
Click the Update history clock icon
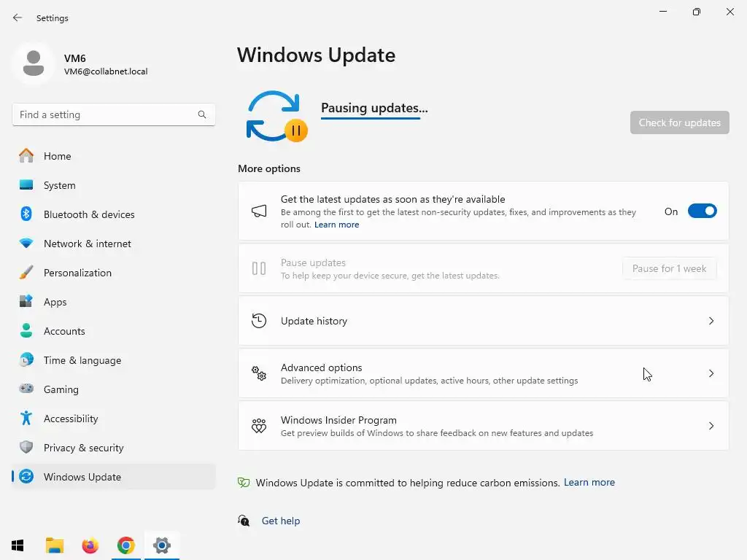click(259, 321)
